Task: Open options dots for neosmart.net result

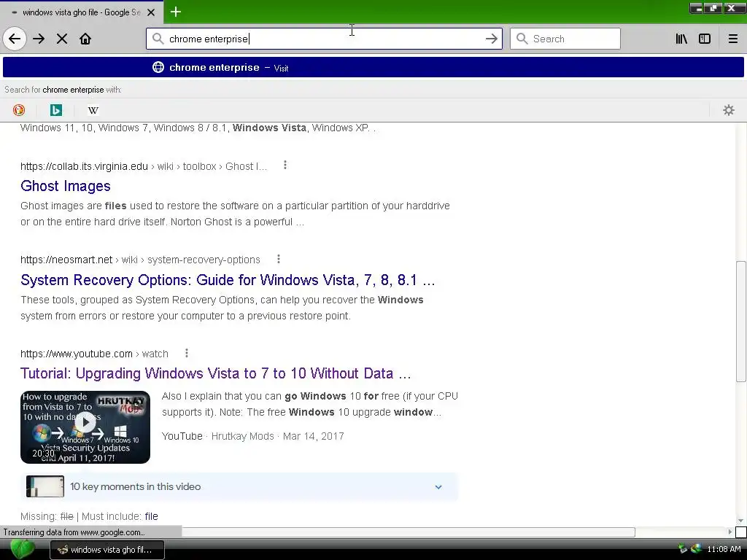Action: (x=278, y=259)
